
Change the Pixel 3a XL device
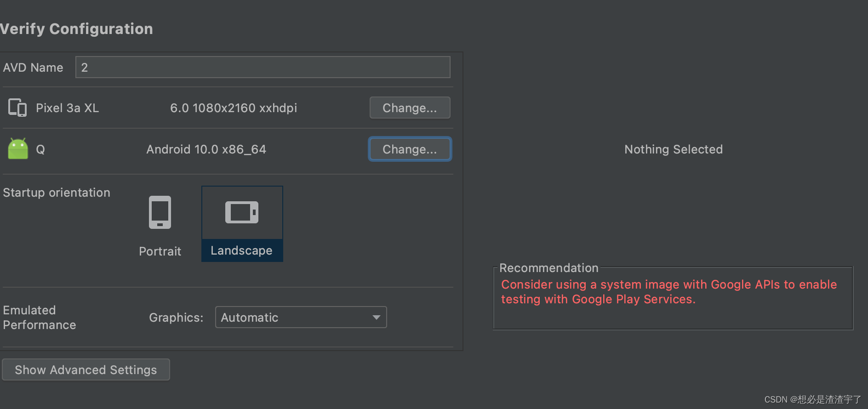pos(410,108)
